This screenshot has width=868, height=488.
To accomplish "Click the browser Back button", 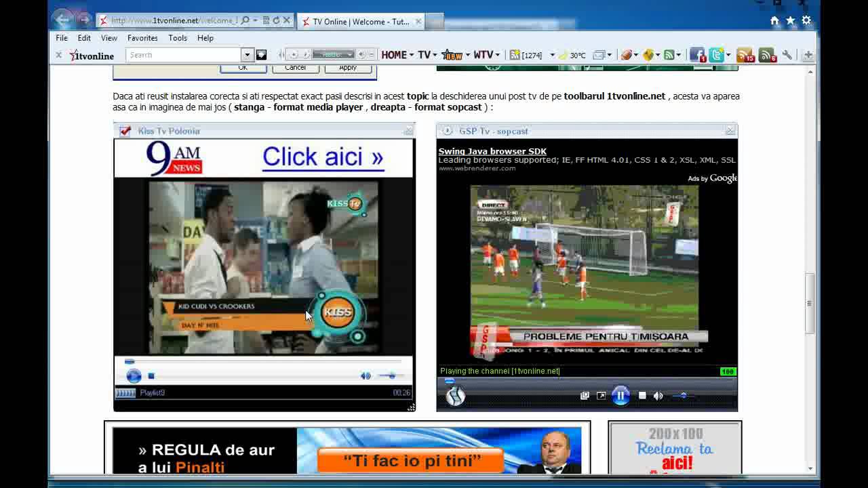I will click(x=62, y=20).
